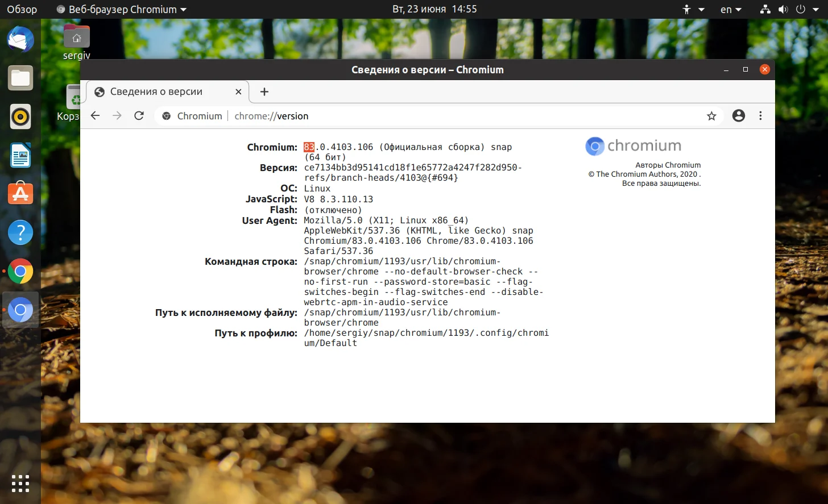Viewport: 828px width, 504px height.
Task: Expand the 'en' keyboard layout dropdown
Action: (x=731, y=9)
